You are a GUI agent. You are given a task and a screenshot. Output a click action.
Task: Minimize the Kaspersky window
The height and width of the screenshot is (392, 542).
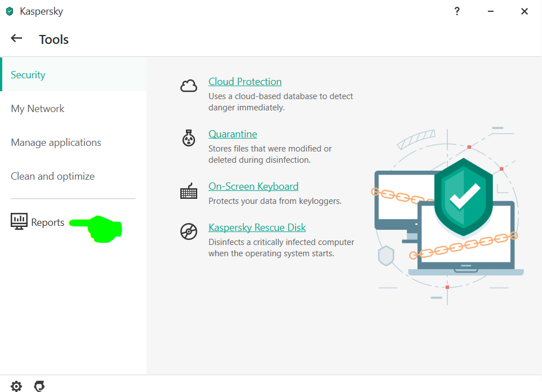[x=491, y=11]
